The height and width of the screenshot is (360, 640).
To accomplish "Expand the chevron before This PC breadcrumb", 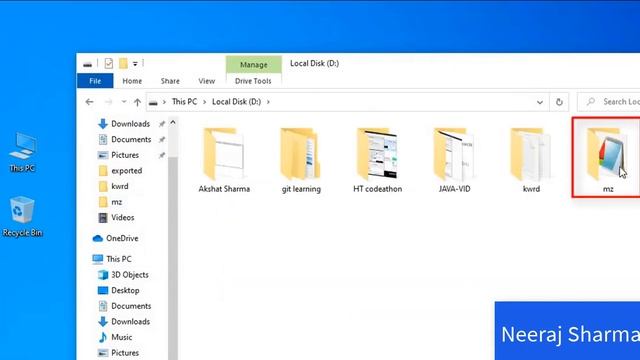I will (x=164, y=102).
